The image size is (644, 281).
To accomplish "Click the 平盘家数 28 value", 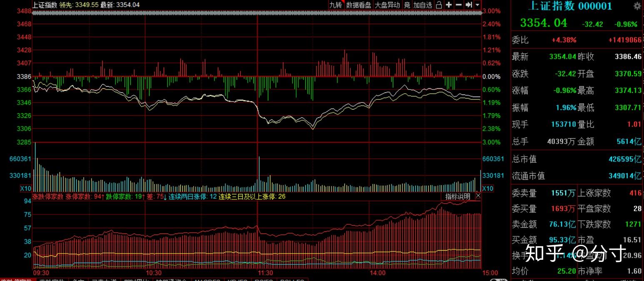I will (637, 208).
